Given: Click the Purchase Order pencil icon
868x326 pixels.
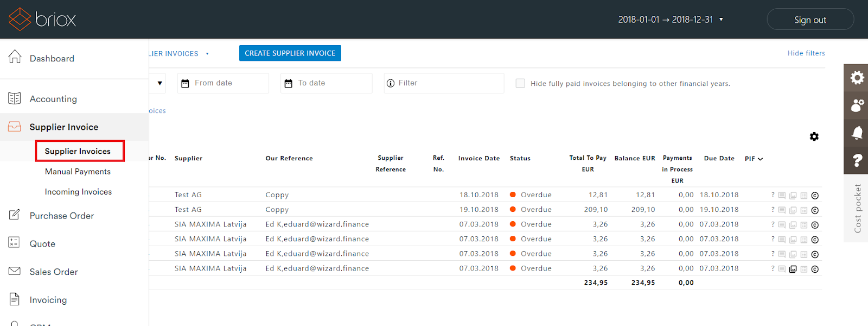Looking at the screenshot, I should pos(15,215).
